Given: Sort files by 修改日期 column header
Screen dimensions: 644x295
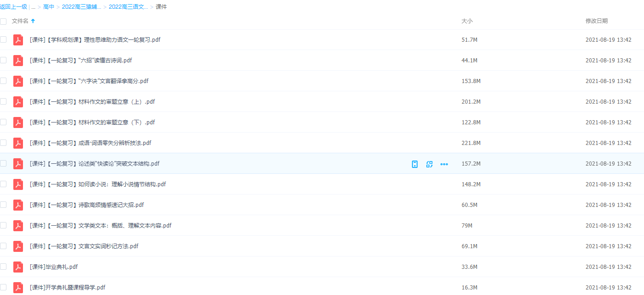Looking at the screenshot, I should pos(596,21).
